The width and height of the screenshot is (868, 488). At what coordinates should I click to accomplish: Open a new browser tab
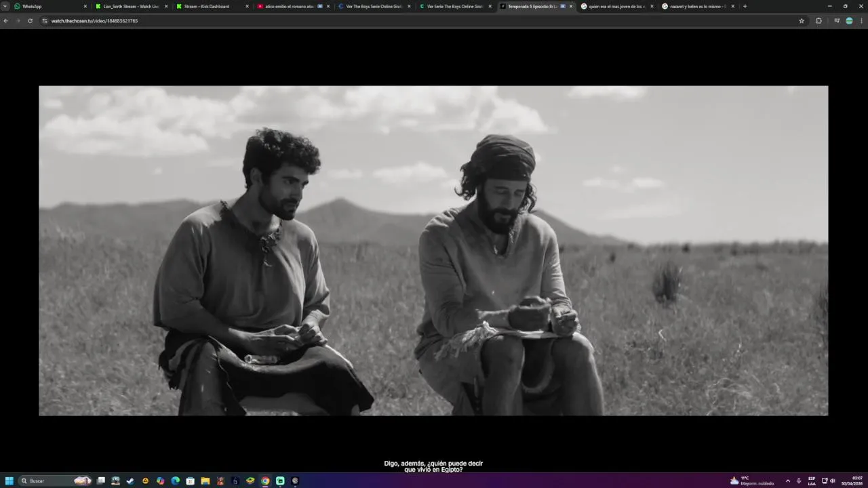coord(745,6)
